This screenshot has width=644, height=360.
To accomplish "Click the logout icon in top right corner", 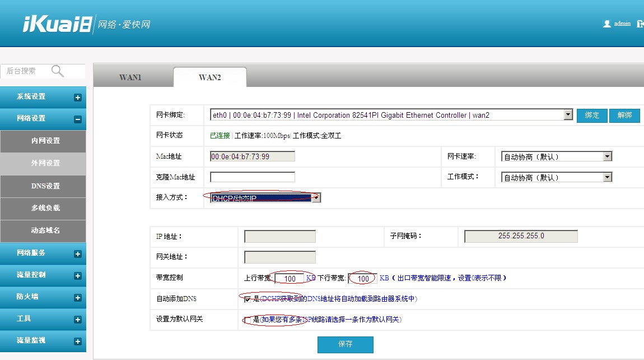I will [639, 24].
